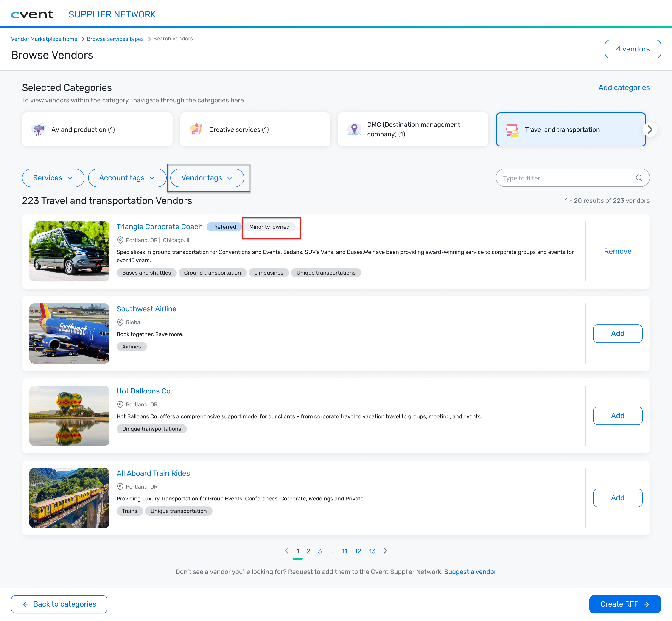The height and width of the screenshot is (621, 672).
Task: Click the Create RFP button
Action: 625,604
